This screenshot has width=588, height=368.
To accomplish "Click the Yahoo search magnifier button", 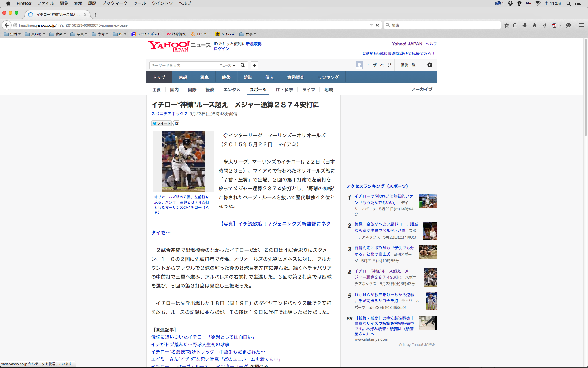I will 243,65.
